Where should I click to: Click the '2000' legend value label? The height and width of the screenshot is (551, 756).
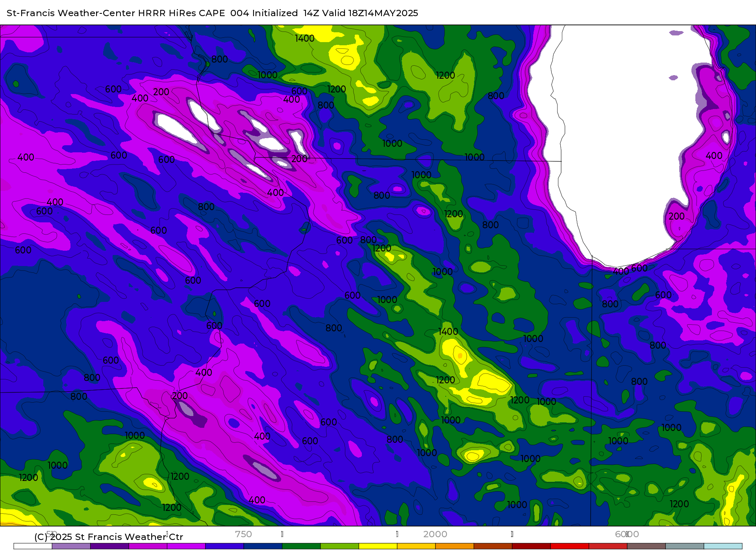[x=435, y=534]
